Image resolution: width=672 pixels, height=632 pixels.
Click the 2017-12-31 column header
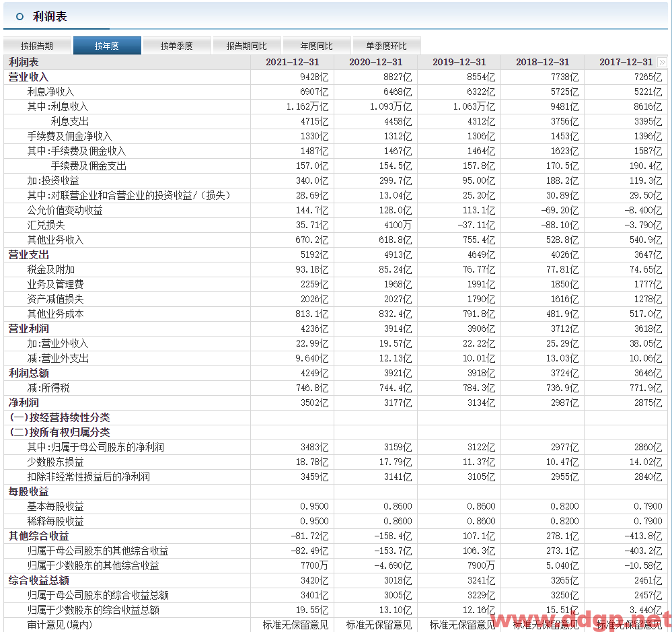626,62
